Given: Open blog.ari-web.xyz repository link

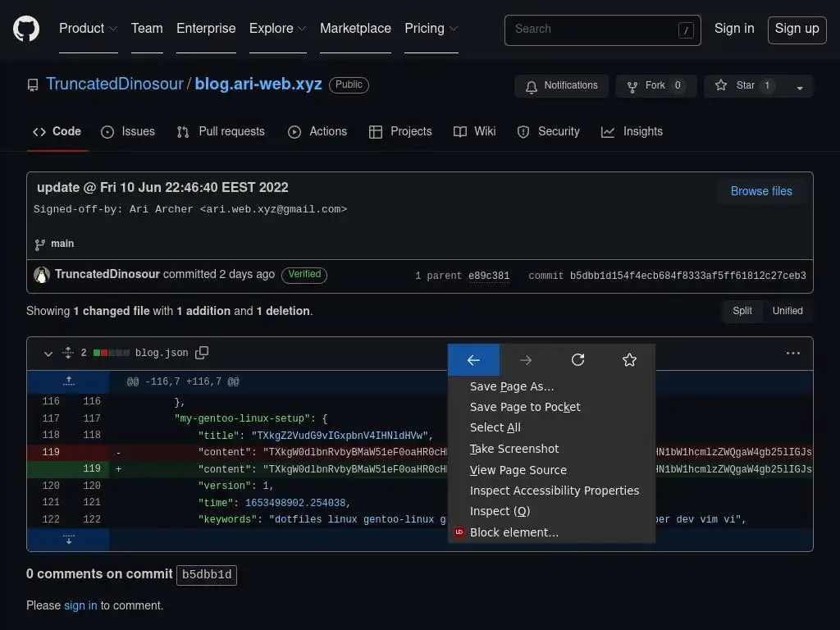Looking at the screenshot, I should [x=258, y=84].
